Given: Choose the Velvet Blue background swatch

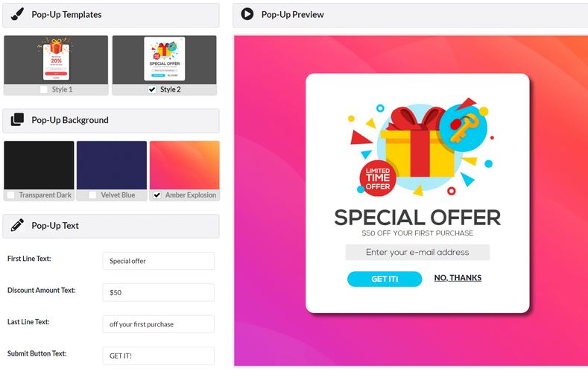Looking at the screenshot, I should pyautogui.click(x=112, y=165).
